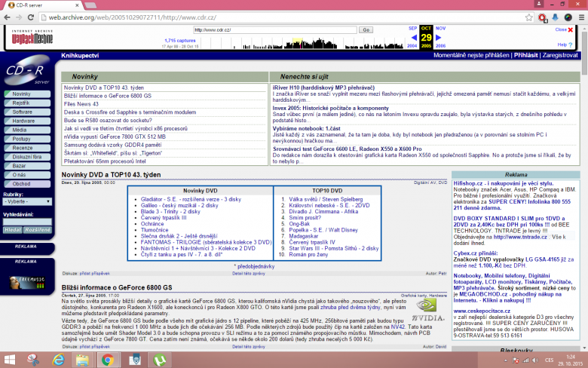Click the www.ceskepocitace.cz link
This screenshot has height=368, width=588.
point(482,311)
